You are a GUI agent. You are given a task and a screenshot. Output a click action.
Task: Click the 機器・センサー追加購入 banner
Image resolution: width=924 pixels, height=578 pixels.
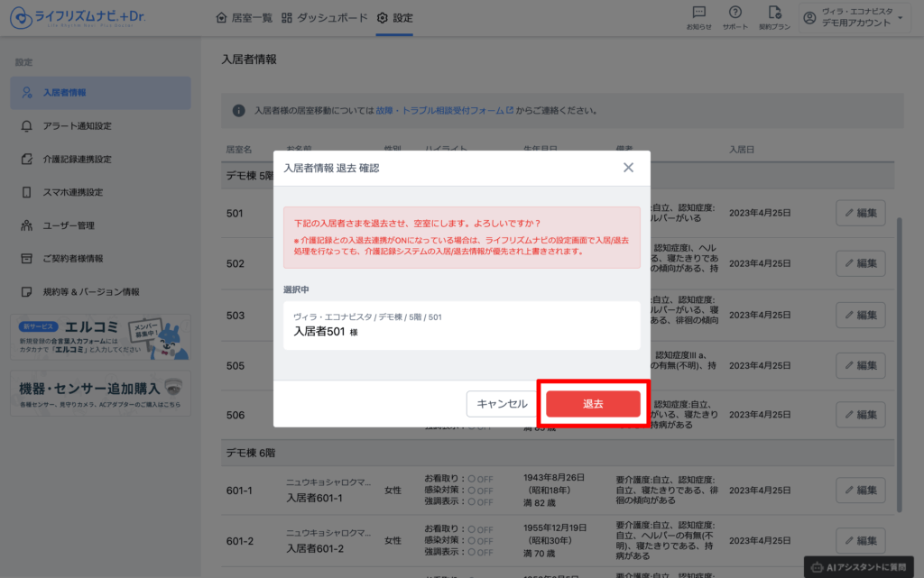tap(100, 393)
